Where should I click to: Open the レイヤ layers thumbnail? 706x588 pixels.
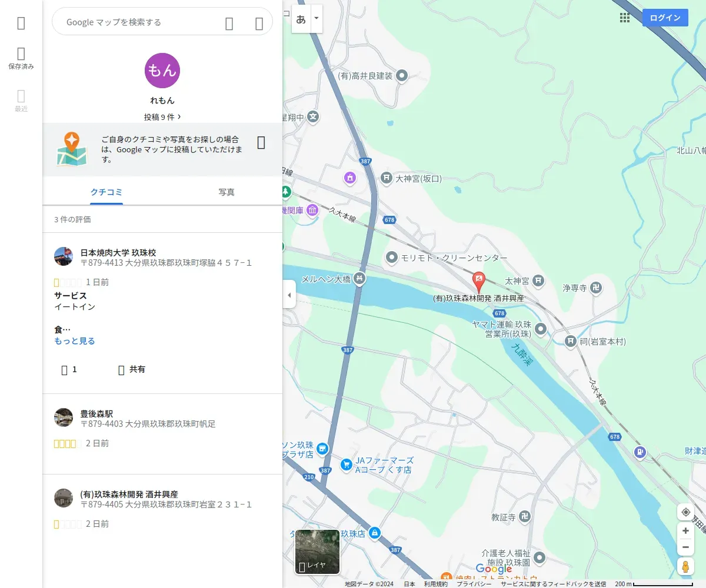pyautogui.click(x=317, y=552)
